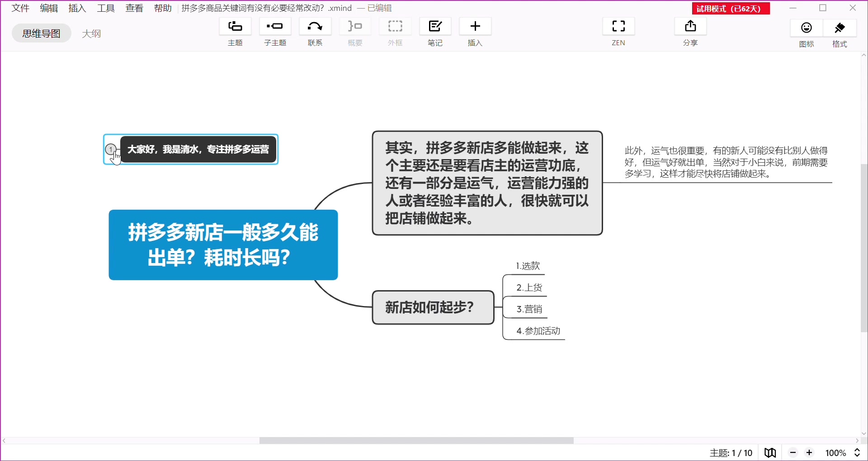Image resolution: width=868 pixels, height=461 pixels.
Task: Open the 格式 format panel
Action: tap(840, 28)
